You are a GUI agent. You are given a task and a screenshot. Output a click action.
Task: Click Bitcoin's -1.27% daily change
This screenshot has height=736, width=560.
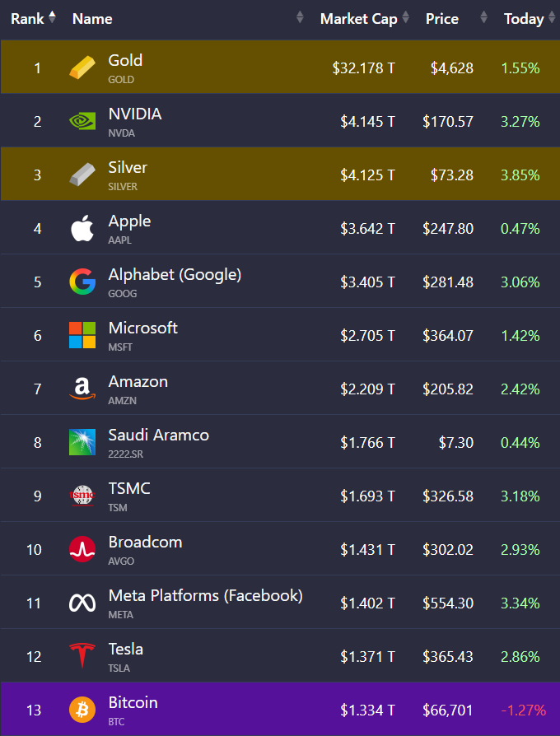[x=524, y=710]
